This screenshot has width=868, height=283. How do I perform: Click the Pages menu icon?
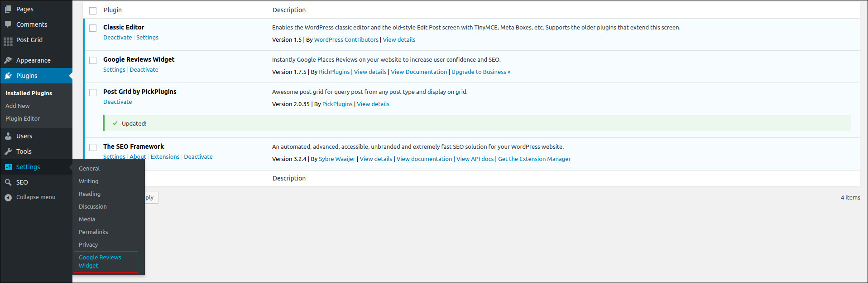(8, 9)
